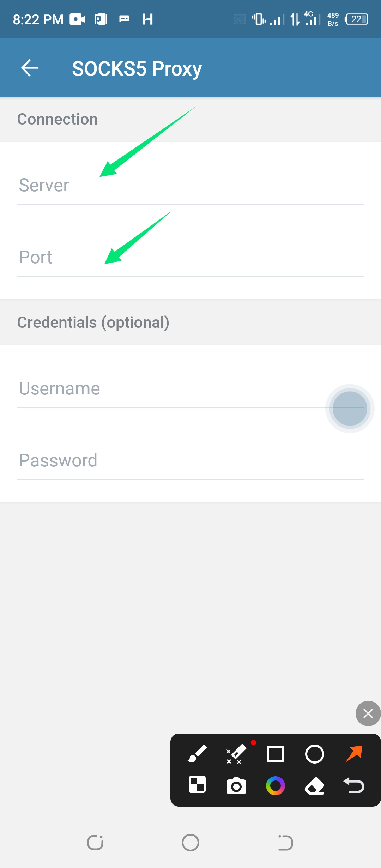381x868 pixels.
Task: Focus the Server input field
Action: [x=190, y=186]
